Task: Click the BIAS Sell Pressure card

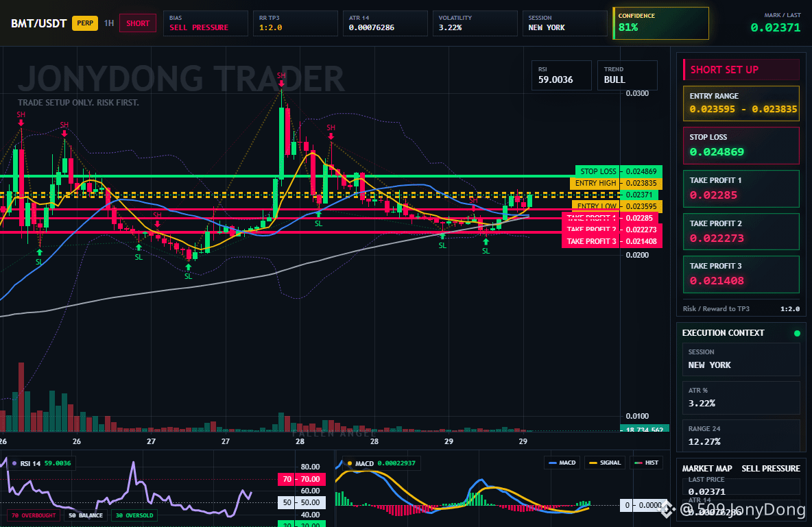Action: 206,23
